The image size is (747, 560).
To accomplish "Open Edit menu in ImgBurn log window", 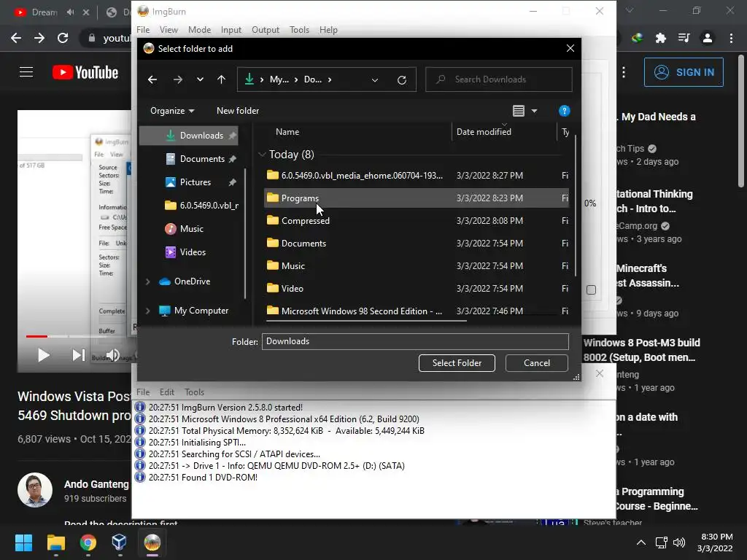I will [x=167, y=392].
